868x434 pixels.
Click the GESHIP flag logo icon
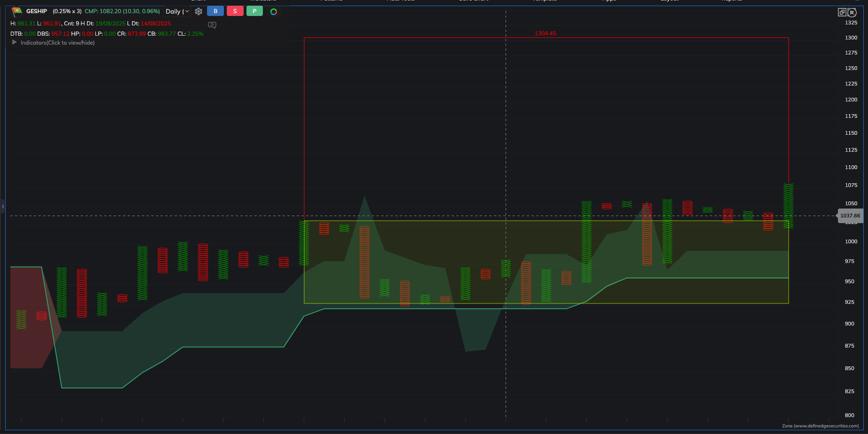click(x=17, y=11)
